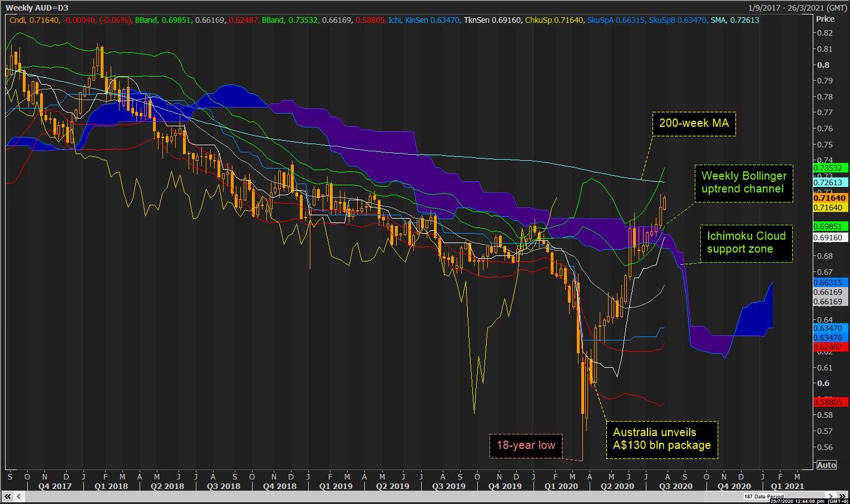This screenshot has width=850, height=504.
Task: Click the Q3 2019 time axis label
Action: [x=448, y=486]
